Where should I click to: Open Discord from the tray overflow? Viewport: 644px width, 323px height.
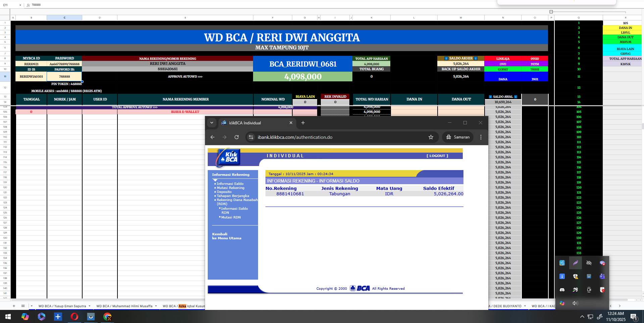562,290
